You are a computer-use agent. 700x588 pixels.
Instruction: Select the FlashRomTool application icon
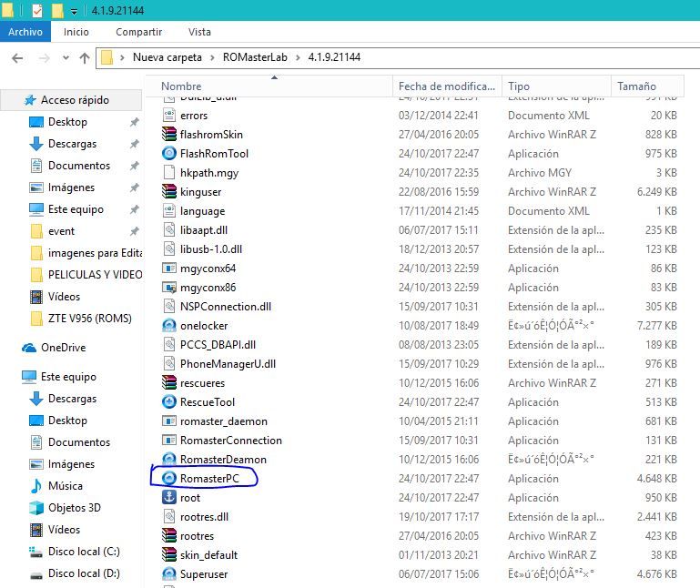168,154
